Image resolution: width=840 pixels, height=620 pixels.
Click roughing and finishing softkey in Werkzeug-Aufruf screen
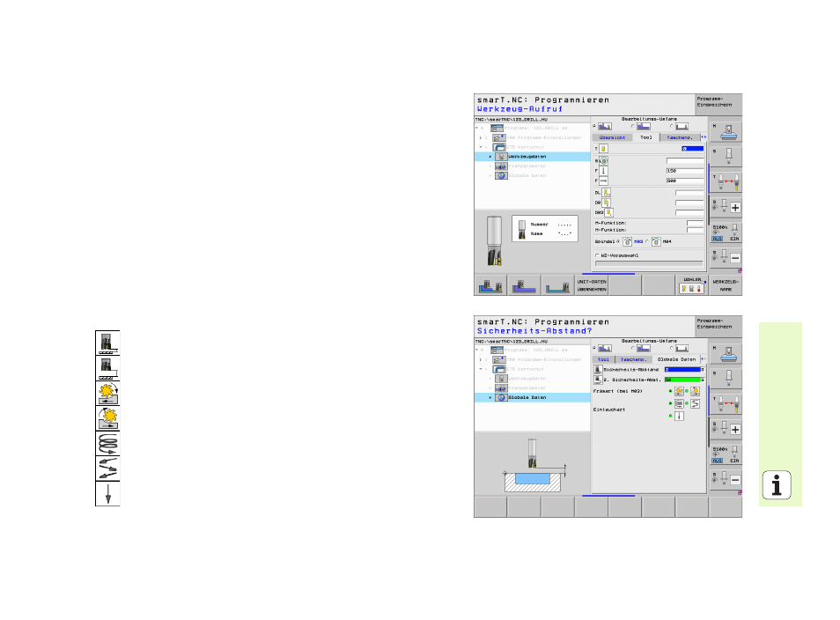click(x=490, y=285)
